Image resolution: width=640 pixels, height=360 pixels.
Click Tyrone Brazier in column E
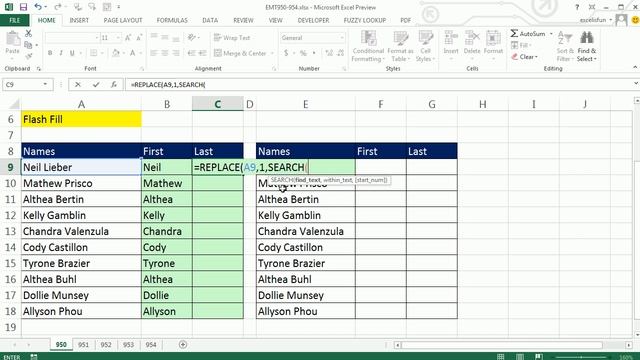click(306, 263)
